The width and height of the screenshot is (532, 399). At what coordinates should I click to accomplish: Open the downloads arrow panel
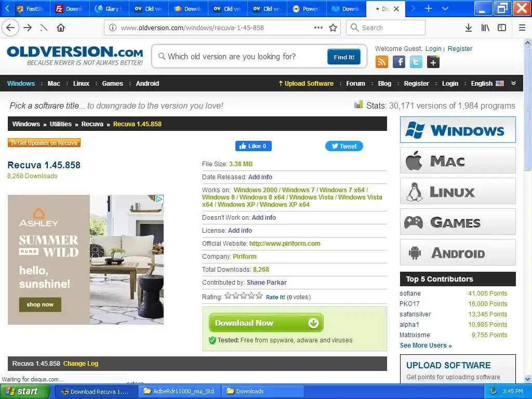(x=468, y=28)
